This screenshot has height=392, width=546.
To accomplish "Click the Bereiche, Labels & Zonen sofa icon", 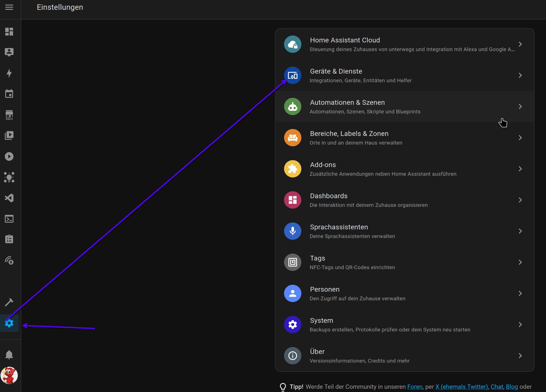I will (293, 138).
